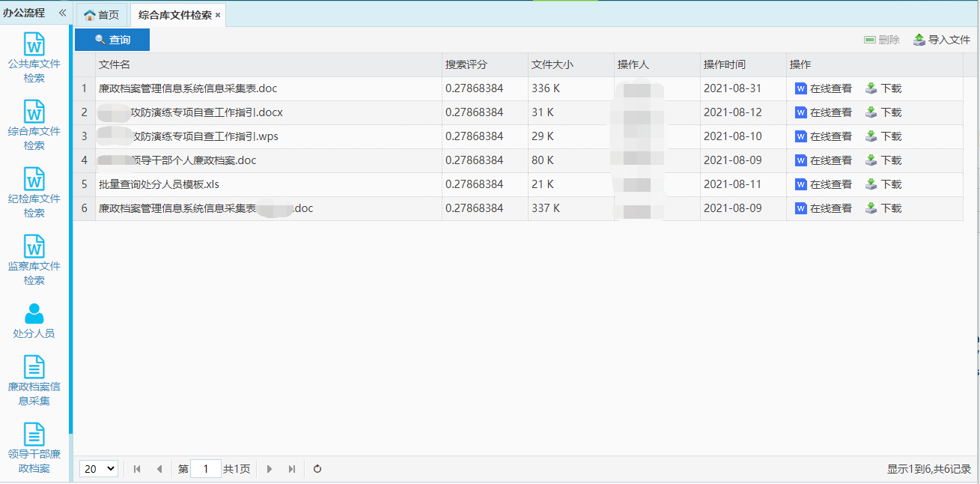Open 廉政档案信息采集 document icon
This screenshot has height=484, width=980.
[x=34, y=367]
